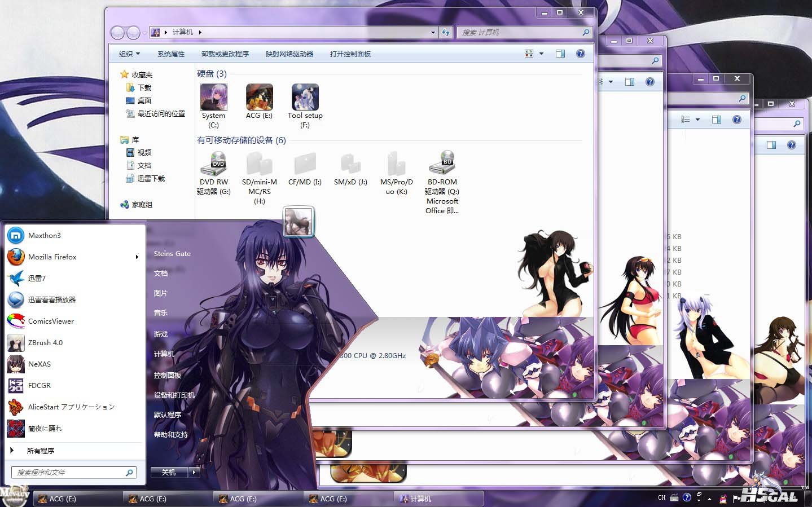The width and height of the screenshot is (812, 507).
Task: Click the Start menu user picture thumbnail
Action: click(x=298, y=222)
